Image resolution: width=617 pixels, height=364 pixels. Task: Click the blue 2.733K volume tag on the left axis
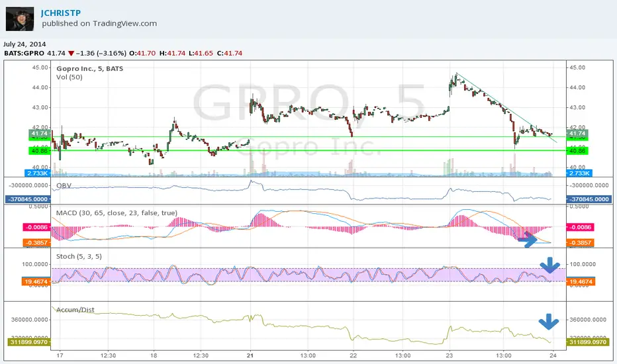click(38, 173)
